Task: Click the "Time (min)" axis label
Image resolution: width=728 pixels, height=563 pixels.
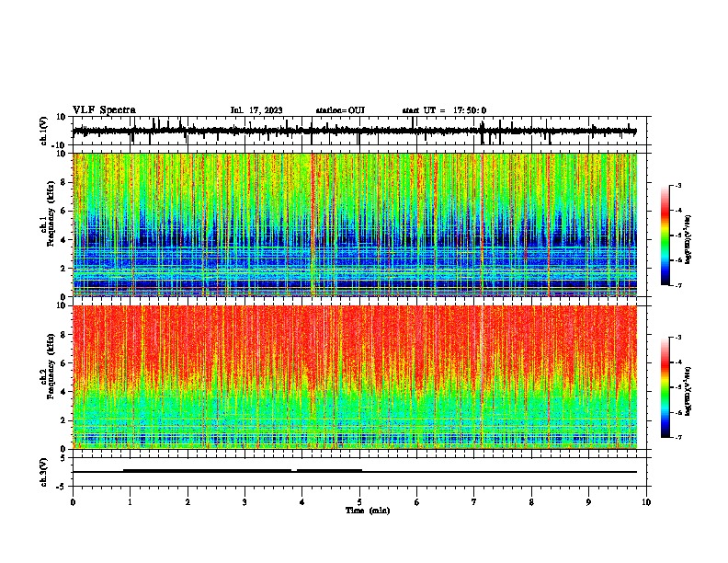Action: (x=368, y=511)
